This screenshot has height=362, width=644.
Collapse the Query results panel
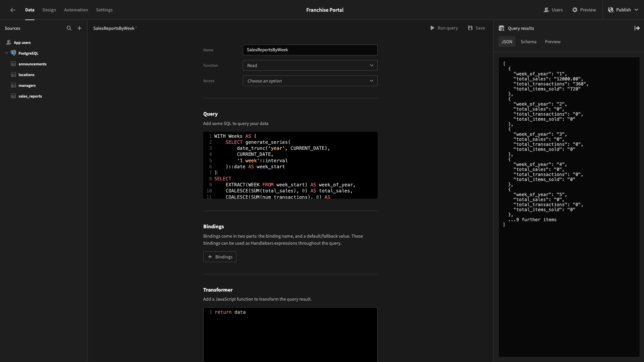(637, 28)
